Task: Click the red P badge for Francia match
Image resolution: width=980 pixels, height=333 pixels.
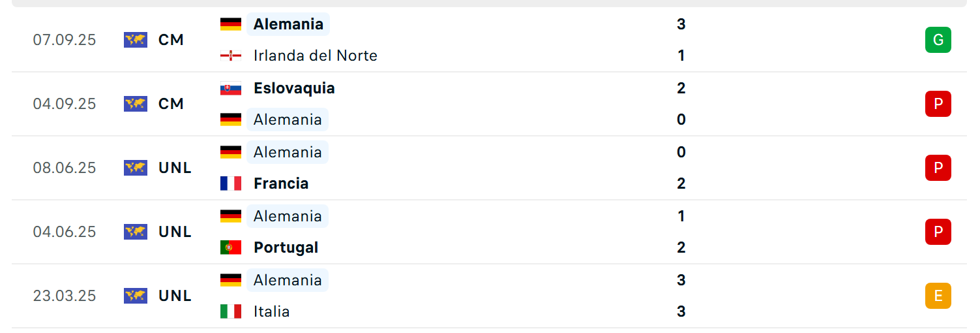Action: [938, 168]
